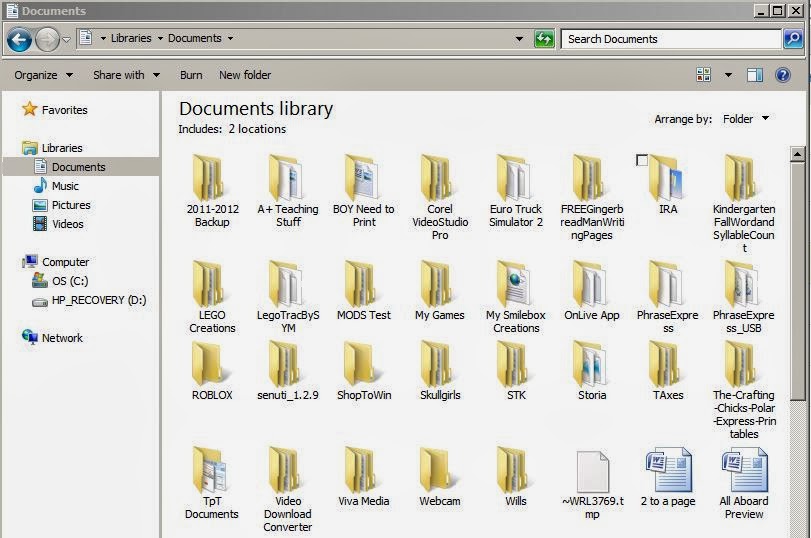Select the senuti_1.2.9 folder
The image size is (811, 538).
[x=288, y=371]
